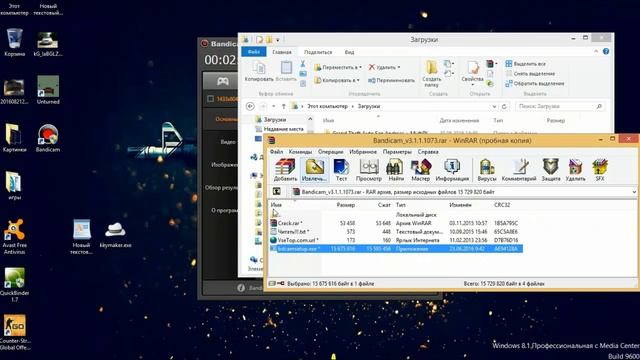Screen dimensions: 640x360
Task: Toggle the checkbox in Bandicam window
Action: pos(211,99)
